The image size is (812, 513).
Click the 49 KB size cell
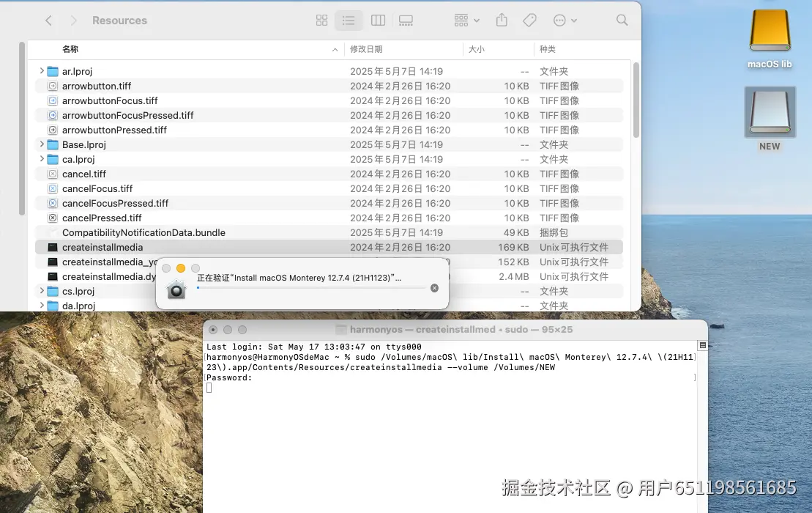coord(516,232)
